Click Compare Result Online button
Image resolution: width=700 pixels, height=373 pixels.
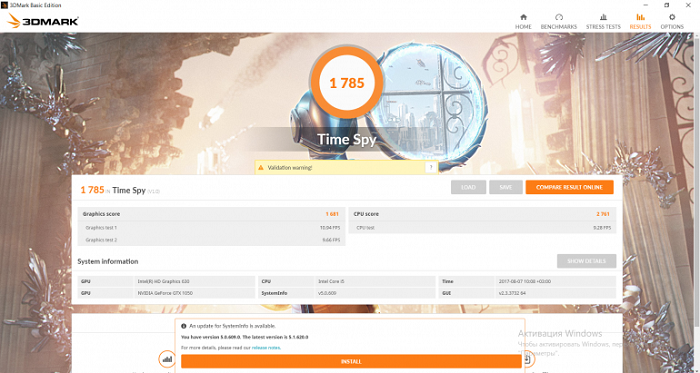coord(569,187)
